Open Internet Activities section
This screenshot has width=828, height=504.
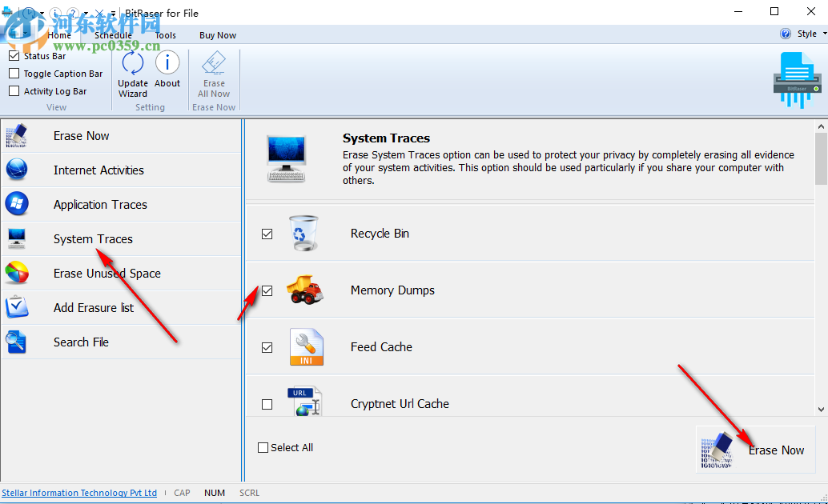pos(98,170)
